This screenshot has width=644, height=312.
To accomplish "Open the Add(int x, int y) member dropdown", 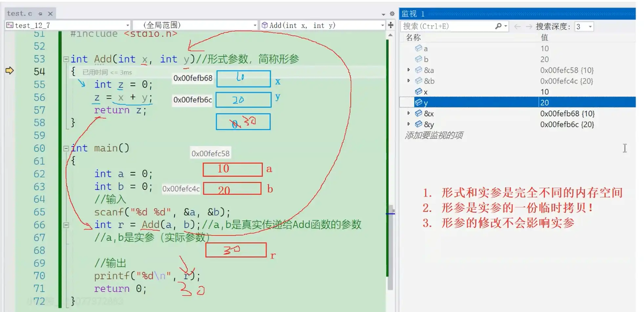I will [382, 25].
